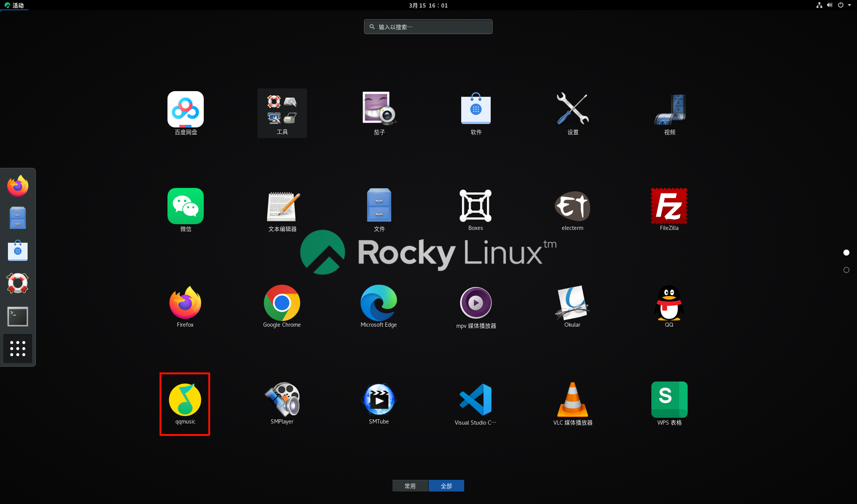Open the Okular document viewer
Image resolution: width=857 pixels, height=504 pixels.
tap(572, 303)
